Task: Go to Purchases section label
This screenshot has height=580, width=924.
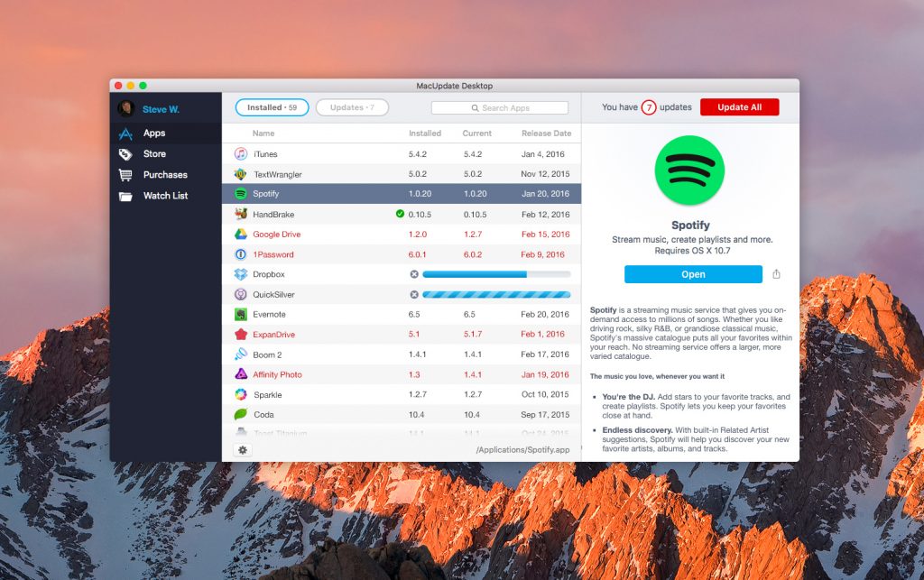Action: 165,175
